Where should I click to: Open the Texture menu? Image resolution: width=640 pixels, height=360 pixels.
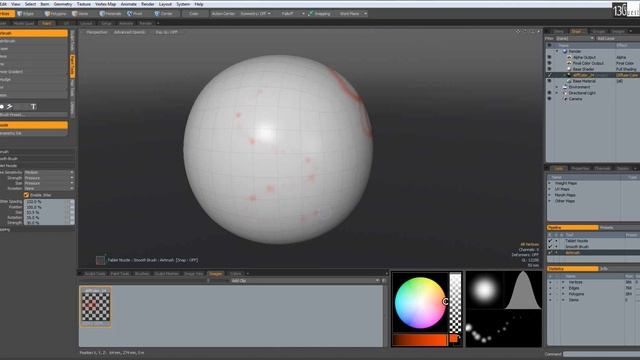pyautogui.click(x=84, y=4)
